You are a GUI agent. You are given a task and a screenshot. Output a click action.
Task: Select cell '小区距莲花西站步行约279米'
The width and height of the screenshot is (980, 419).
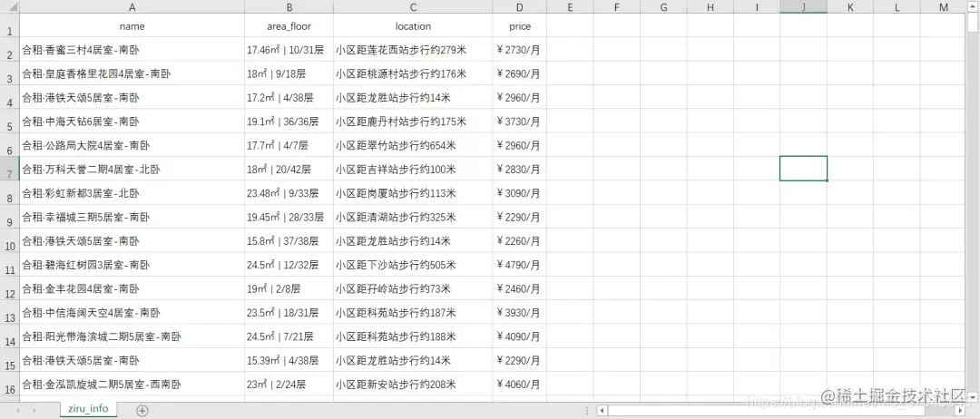pos(413,49)
